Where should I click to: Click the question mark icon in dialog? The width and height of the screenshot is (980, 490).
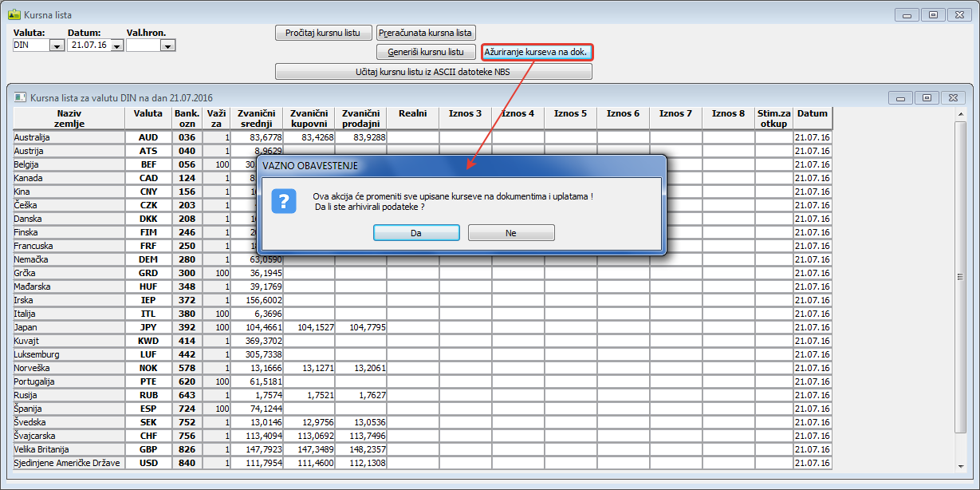284,201
